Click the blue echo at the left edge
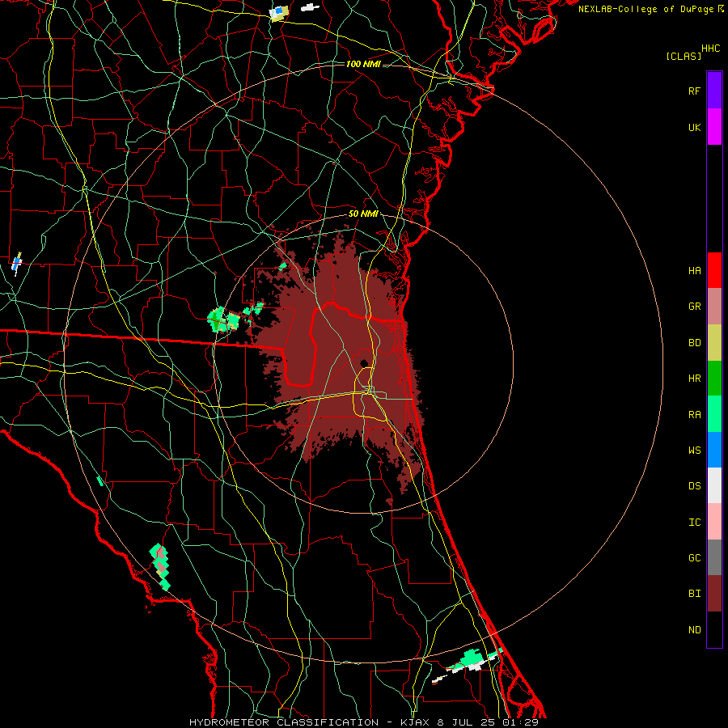 pyautogui.click(x=17, y=264)
